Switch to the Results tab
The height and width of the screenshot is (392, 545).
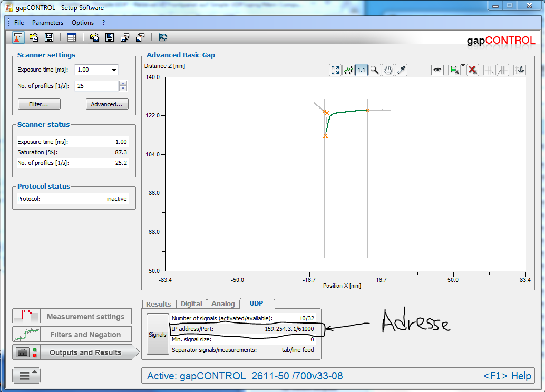point(159,304)
